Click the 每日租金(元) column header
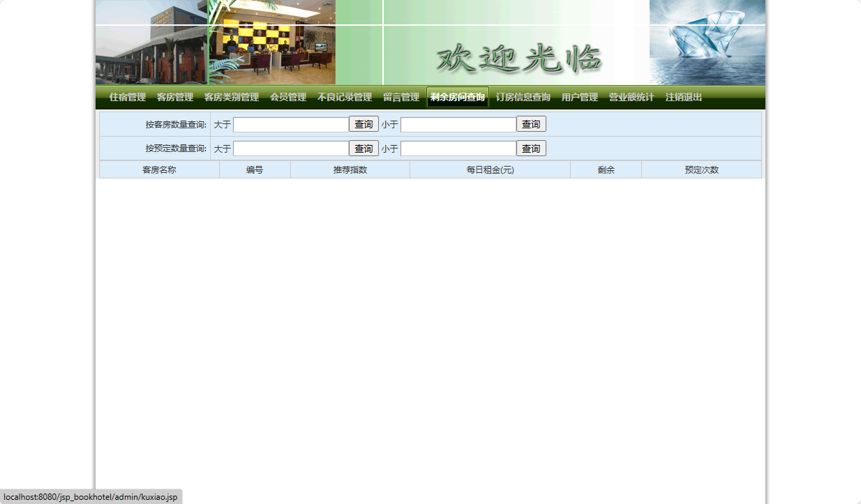 click(490, 169)
